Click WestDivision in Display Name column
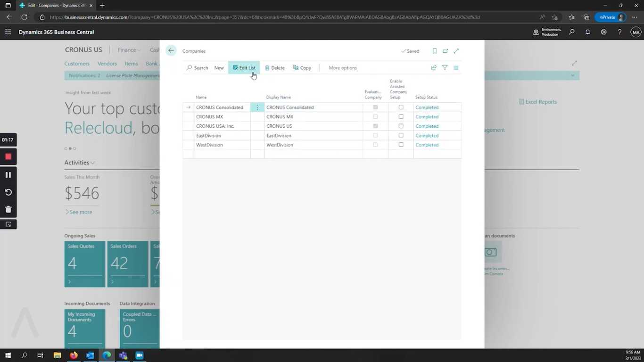The image size is (644, 362). point(280,145)
